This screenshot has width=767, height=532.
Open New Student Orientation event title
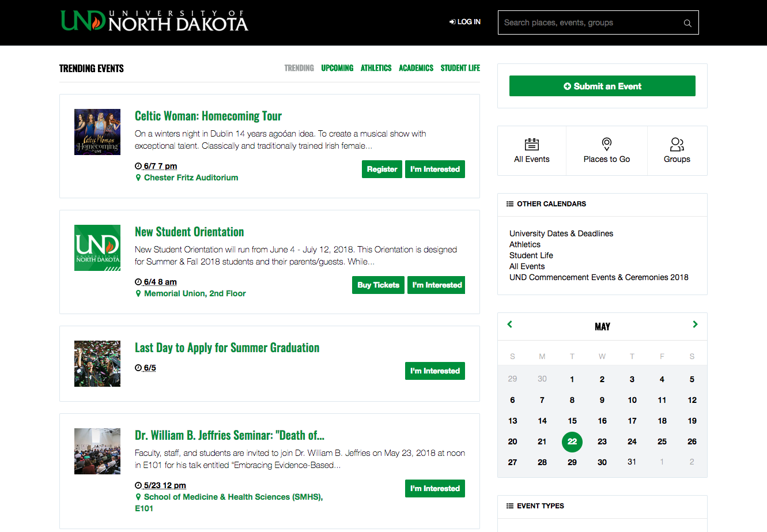click(x=189, y=232)
